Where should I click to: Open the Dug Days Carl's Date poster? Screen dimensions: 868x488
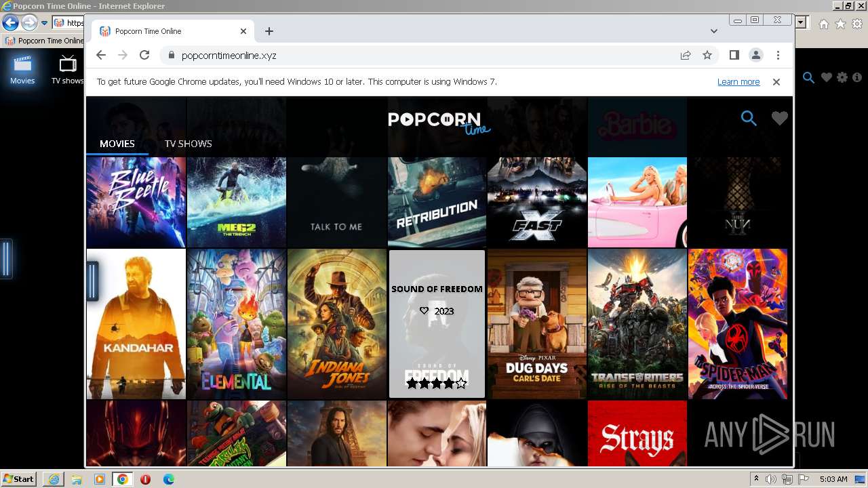tap(537, 324)
